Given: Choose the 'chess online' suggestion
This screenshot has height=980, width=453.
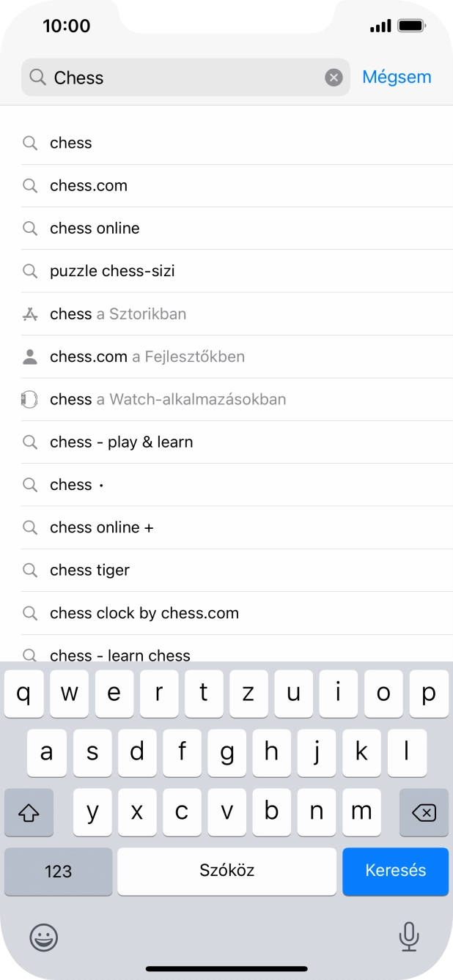Looking at the screenshot, I should [x=95, y=229].
